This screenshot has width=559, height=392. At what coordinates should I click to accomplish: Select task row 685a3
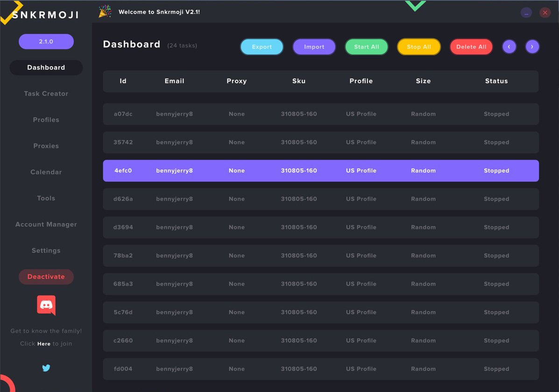(321, 284)
